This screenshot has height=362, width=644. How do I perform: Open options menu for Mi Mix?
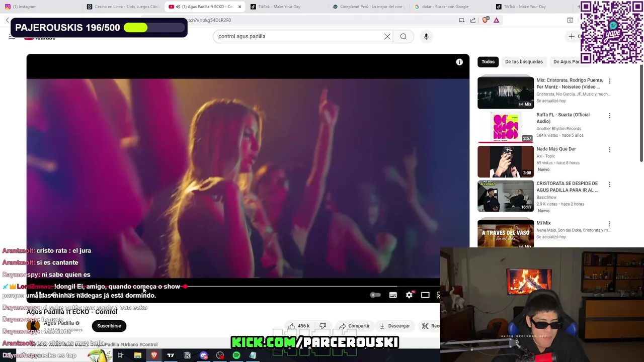(609, 224)
